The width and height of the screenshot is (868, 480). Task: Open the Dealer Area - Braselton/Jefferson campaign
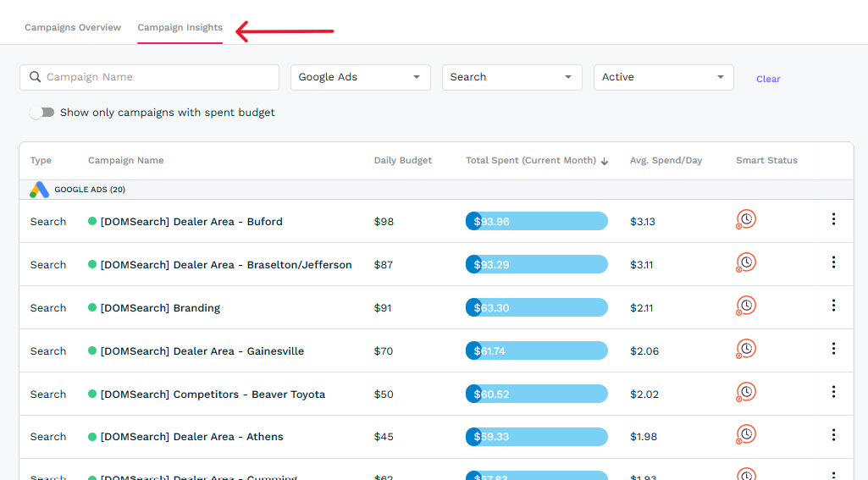click(225, 265)
